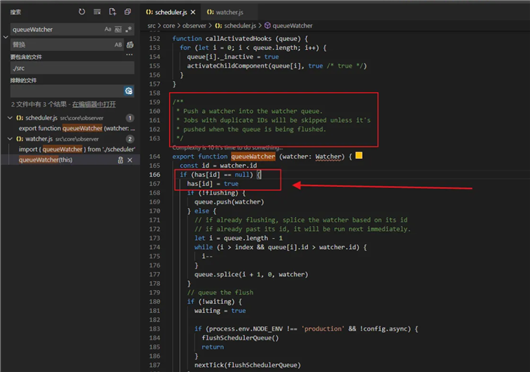Click line number 183 in gutter
Viewport: 530px width, 372px height.
click(x=155, y=329)
